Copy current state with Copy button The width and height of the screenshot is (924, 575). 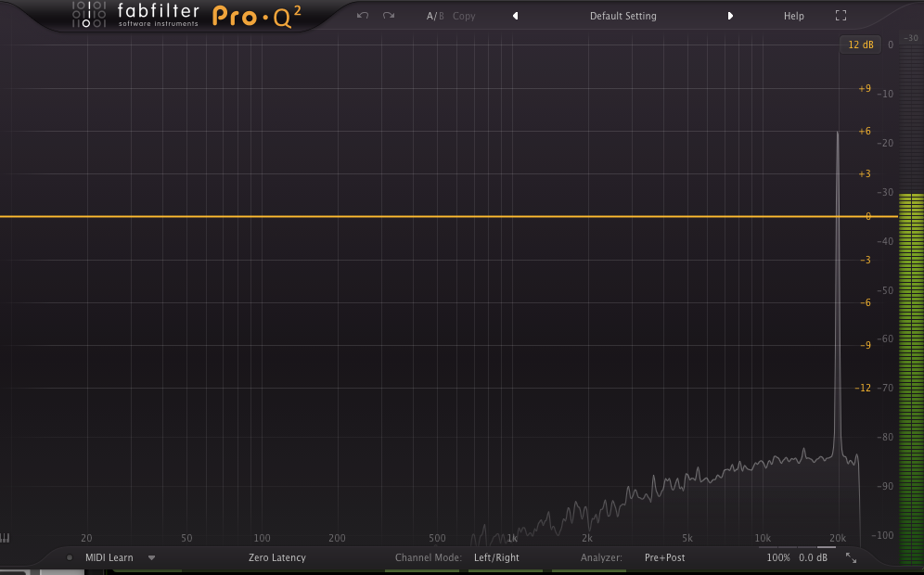[464, 16]
